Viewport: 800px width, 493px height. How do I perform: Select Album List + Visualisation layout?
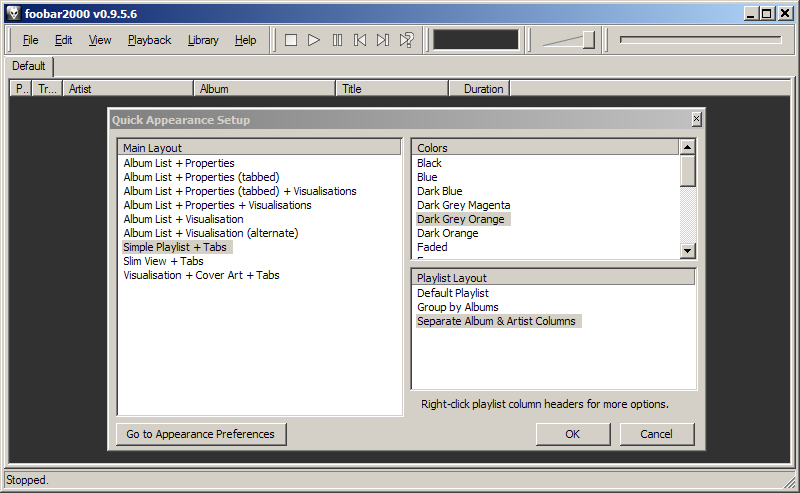pyautogui.click(x=183, y=219)
